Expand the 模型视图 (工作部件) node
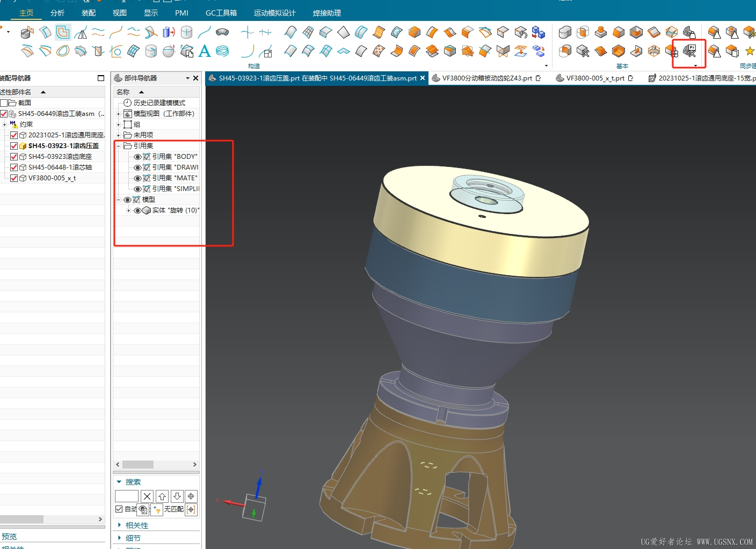The image size is (756, 549). click(x=119, y=114)
